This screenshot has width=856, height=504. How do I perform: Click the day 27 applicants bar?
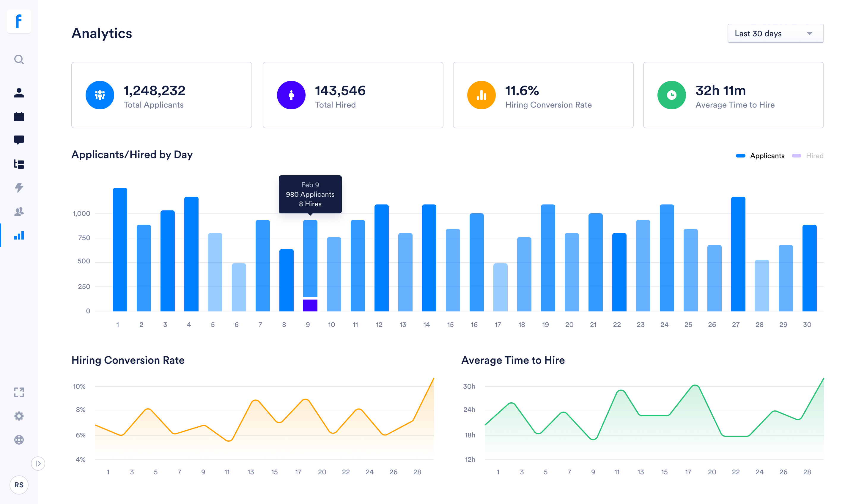pos(738,254)
